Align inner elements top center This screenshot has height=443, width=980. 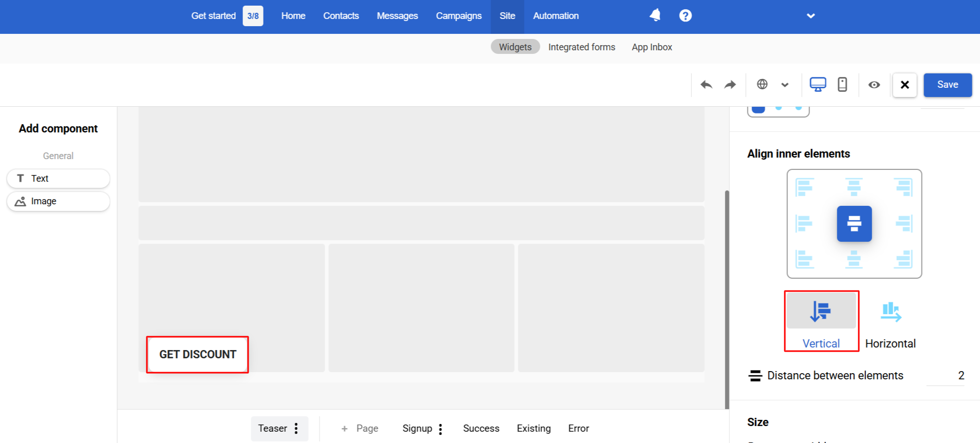[x=854, y=187]
